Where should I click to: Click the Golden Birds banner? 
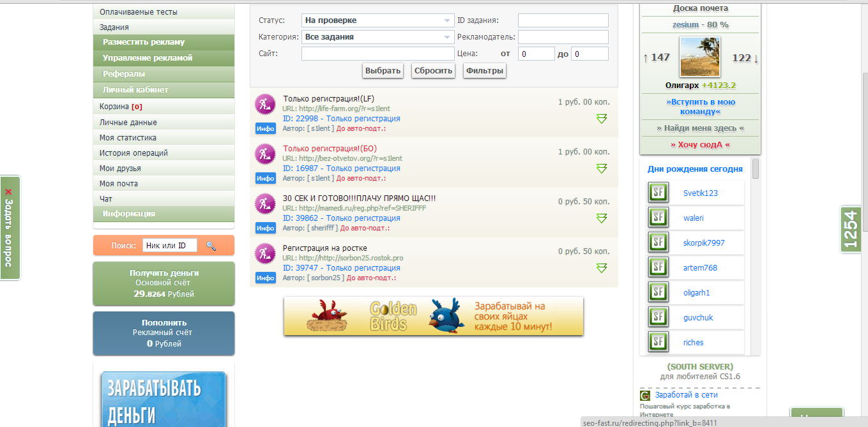coord(434,316)
